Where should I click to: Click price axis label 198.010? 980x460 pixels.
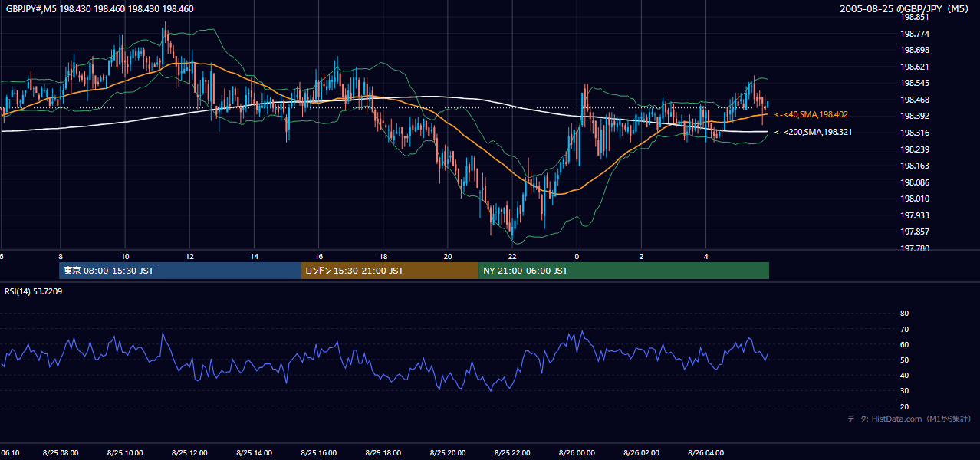[x=915, y=199]
